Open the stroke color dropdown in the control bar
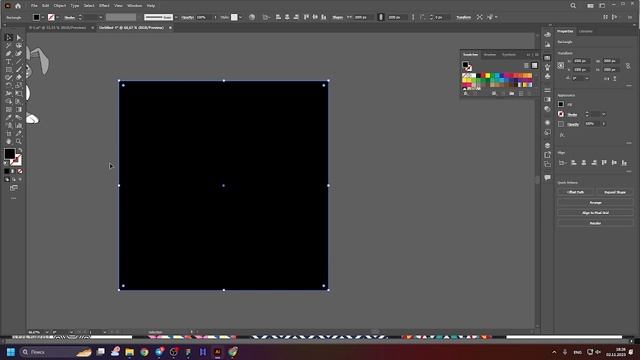The width and height of the screenshot is (640, 360). click(57, 18)
